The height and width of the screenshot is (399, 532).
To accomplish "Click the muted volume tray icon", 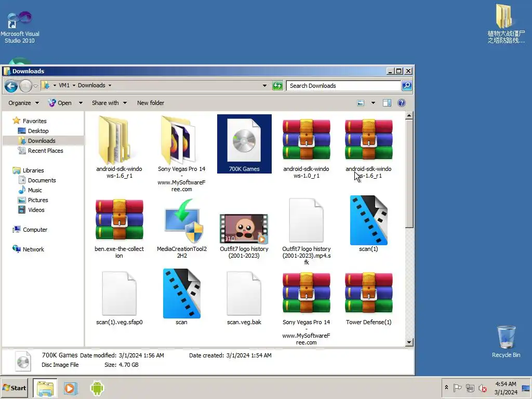I will coord(483,388).
